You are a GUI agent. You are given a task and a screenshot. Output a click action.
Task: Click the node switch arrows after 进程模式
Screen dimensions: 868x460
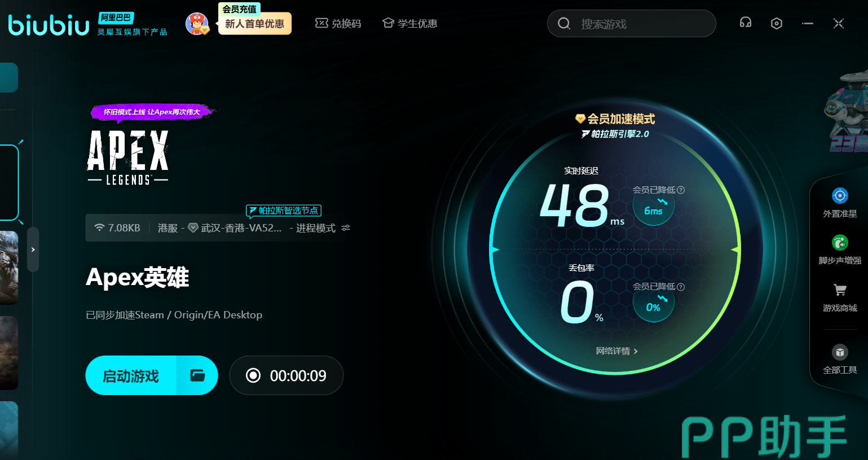[346, 228]
